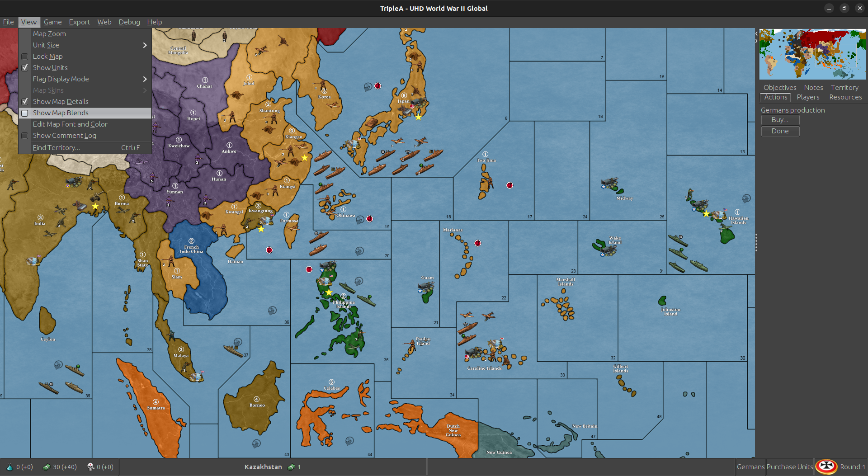Click the yellow capital star on Japan

click(418, 117)
